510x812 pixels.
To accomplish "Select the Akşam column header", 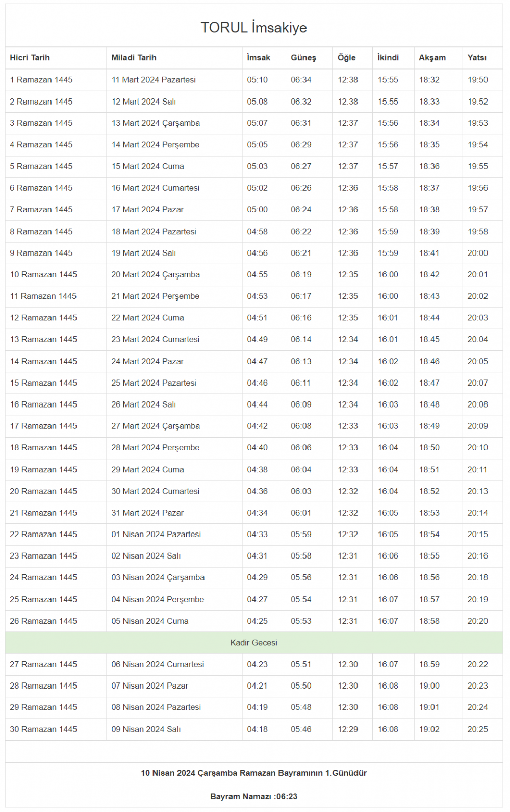I will coord(432,58).
